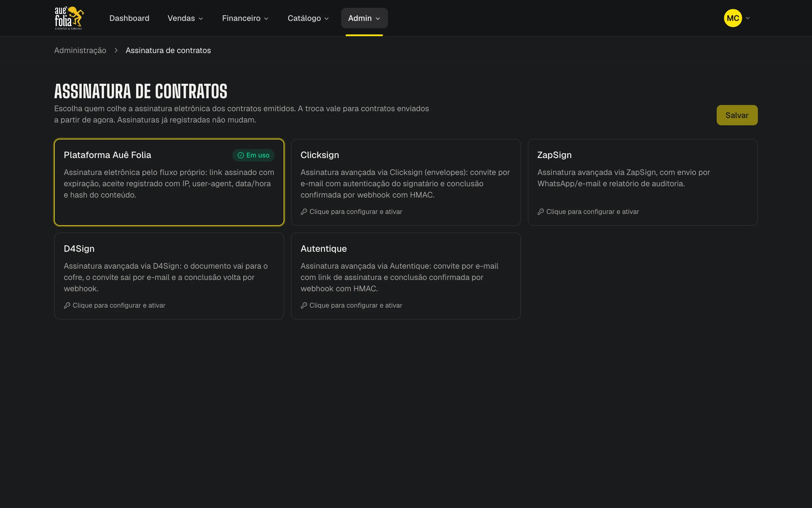Click the key icon under Autentique
812x508 pixels.
304,305
